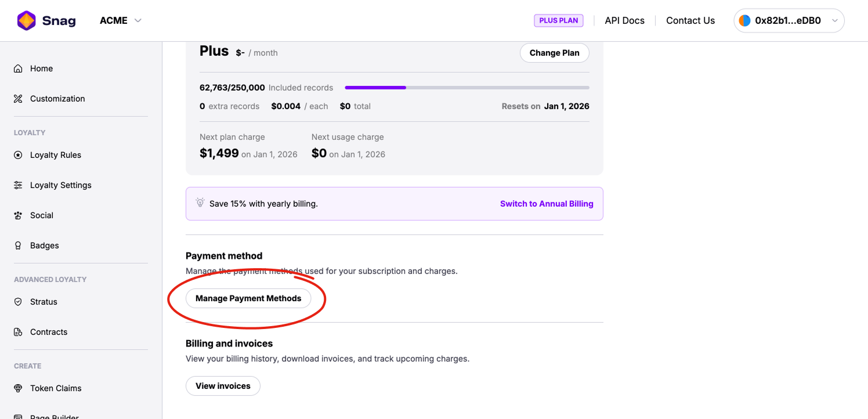Click the Snag logo icon

(x=27, y=21)
